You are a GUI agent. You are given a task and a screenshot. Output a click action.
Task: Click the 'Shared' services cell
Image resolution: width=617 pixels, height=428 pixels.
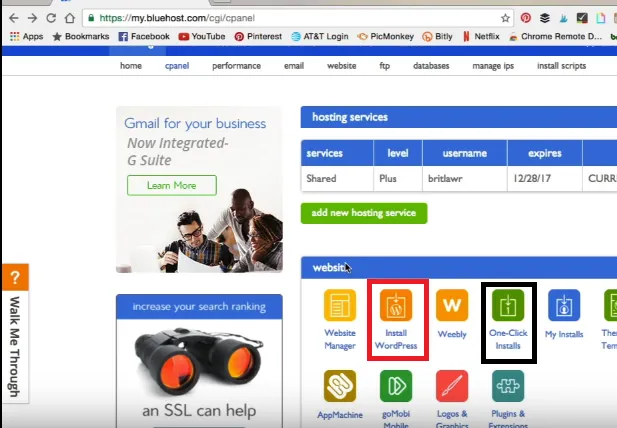pos(337,179)
